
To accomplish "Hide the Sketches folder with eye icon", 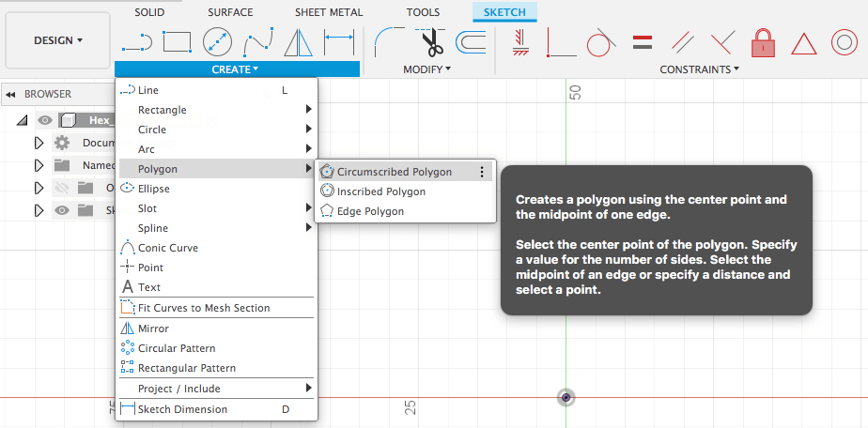I will click(x=62, y=210).
